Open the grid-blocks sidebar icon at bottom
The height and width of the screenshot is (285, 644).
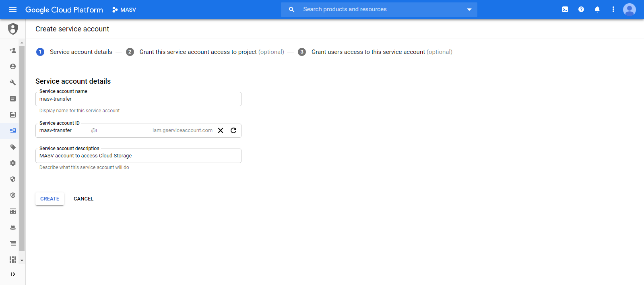[x=13, y=260]
